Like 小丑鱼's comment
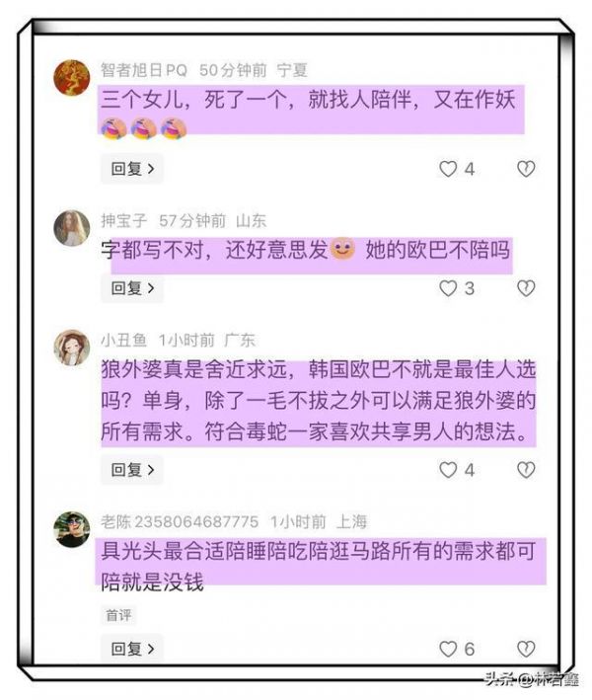This screenshot has width=592, height=700. point(448,470)
